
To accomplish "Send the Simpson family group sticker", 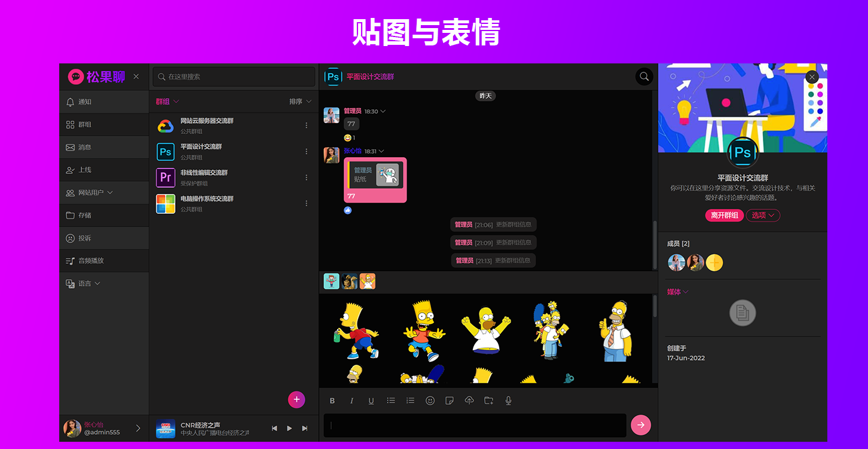I will click(x=551, y=330).
